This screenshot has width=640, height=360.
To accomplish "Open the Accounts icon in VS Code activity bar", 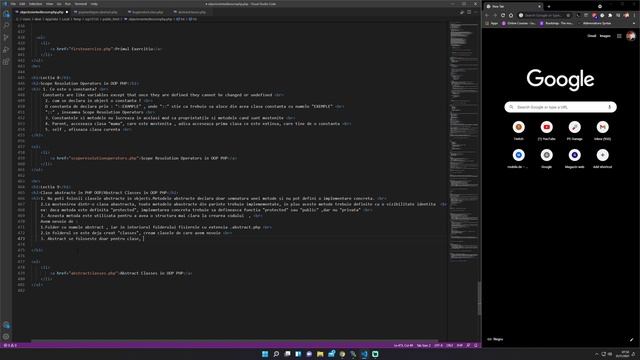I will [6, 325].
